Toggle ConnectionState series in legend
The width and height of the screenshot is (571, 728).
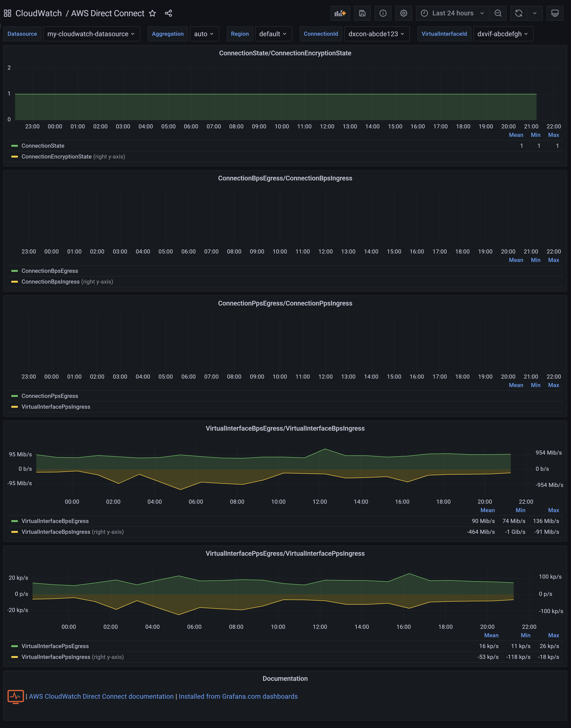[43, 146]
